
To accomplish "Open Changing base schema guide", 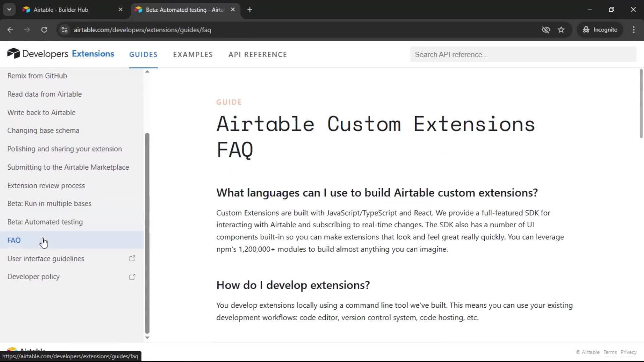I will 43,130.
